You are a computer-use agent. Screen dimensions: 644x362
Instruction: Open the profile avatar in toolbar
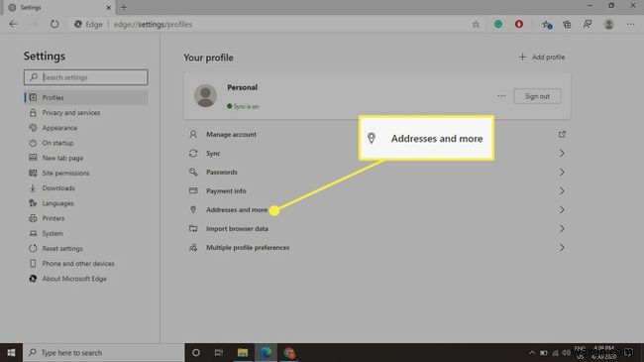pyautogui.click(x=608, y=24)
